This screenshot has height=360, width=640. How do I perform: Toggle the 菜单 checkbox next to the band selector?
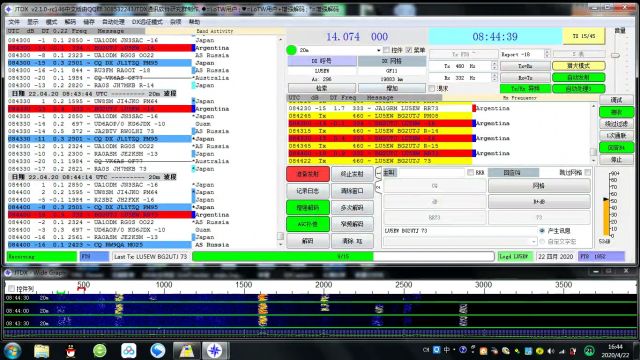pyautogui.click(x=409, y=50)
